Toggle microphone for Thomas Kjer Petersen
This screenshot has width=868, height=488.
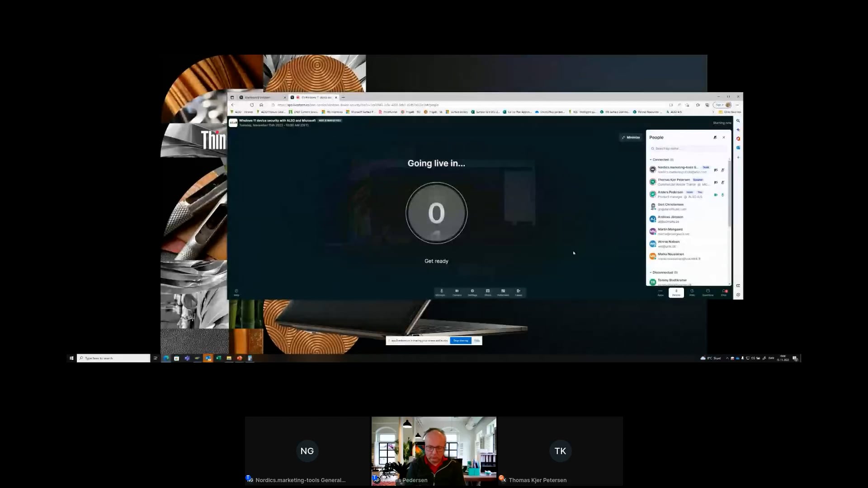722,182
